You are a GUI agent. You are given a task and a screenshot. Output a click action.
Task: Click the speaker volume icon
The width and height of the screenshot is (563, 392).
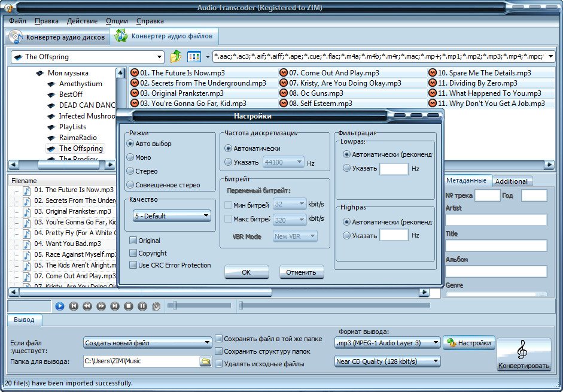(156, 306)
